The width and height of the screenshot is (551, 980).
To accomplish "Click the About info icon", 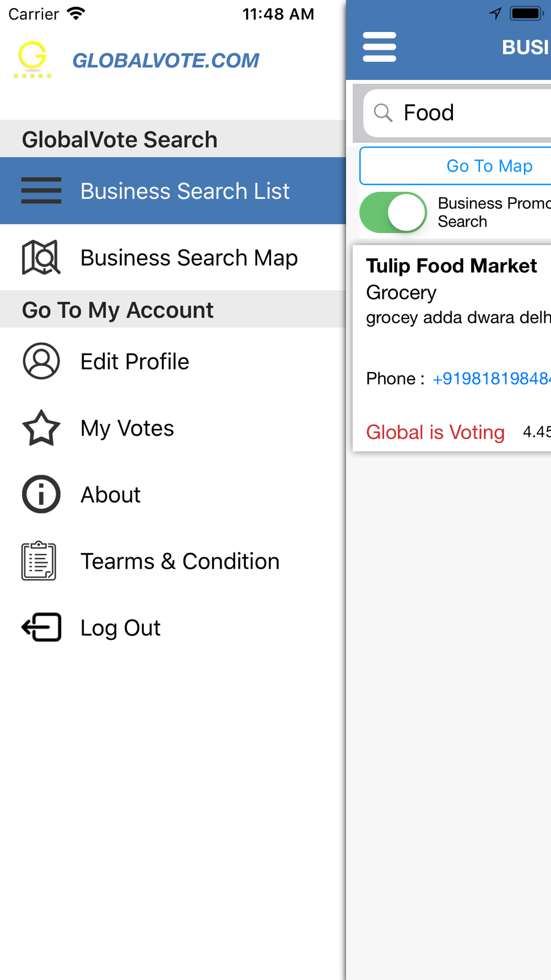I will [41, 494].
